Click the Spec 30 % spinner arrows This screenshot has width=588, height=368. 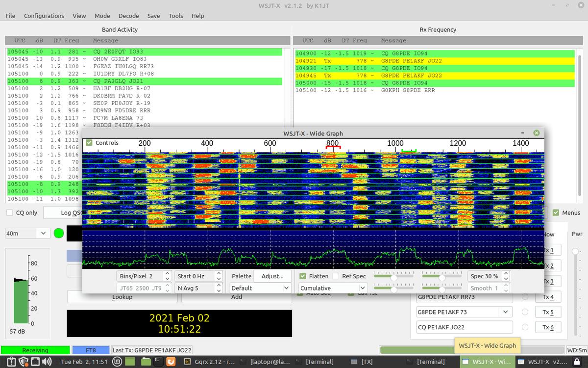[x=506, y=276]
